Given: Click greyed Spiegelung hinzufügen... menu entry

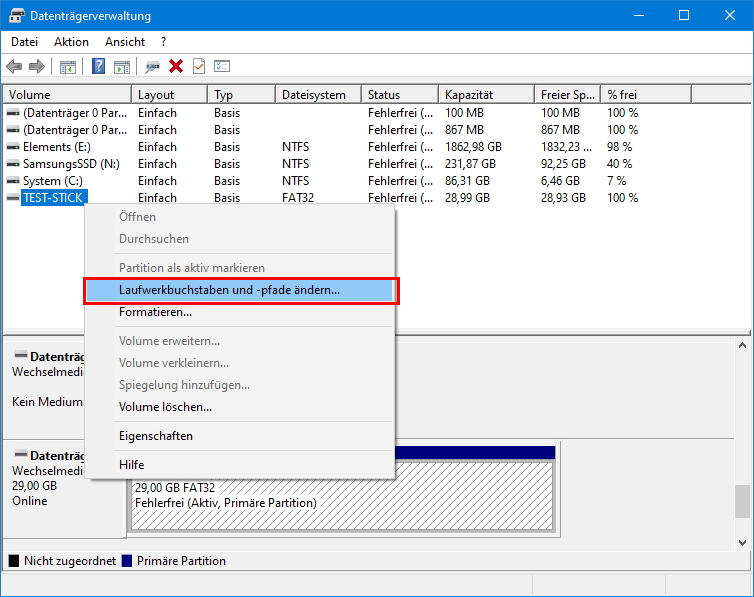Looking at the screenshot, I should click(240, 385).
